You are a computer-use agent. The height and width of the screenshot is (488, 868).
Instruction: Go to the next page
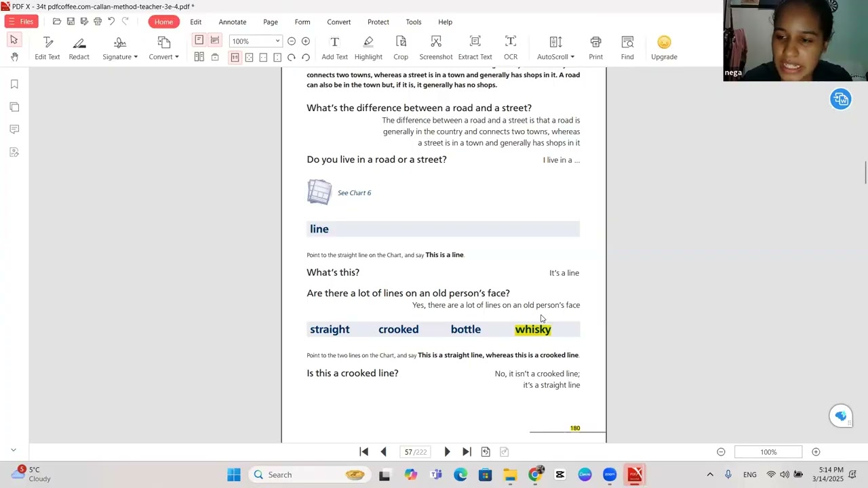447,452
